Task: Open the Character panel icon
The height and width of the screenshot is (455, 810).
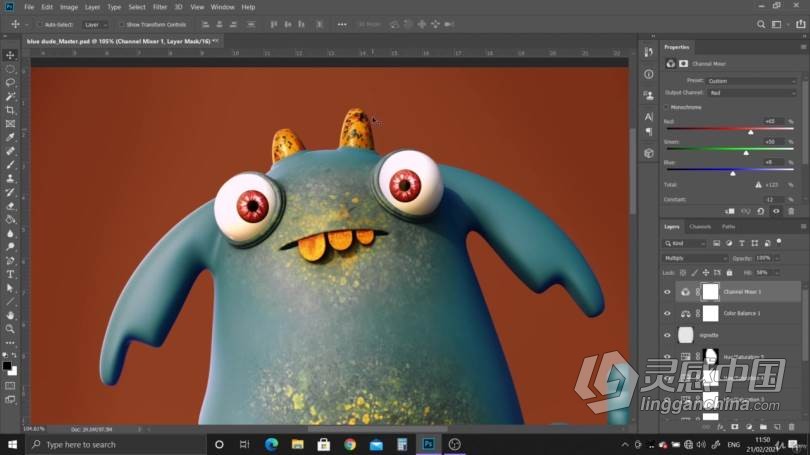Action: [649, 117]
